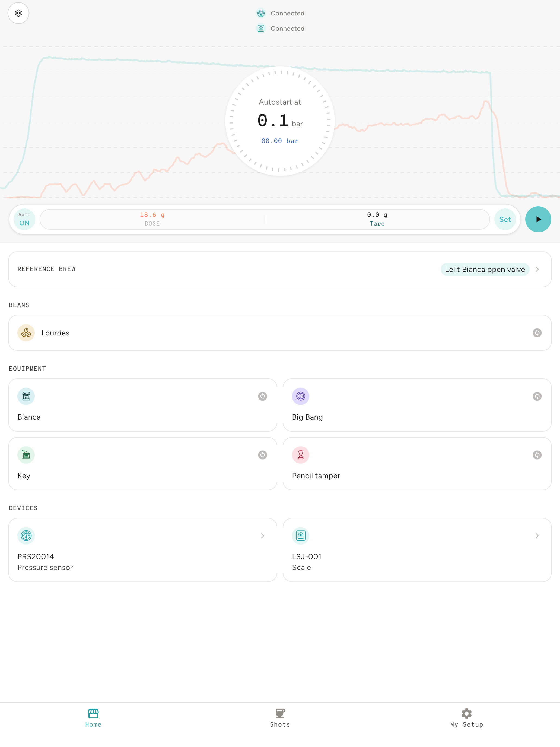
Task: Expand LSJ-001 Scale chevron
Action: [537, 536]
